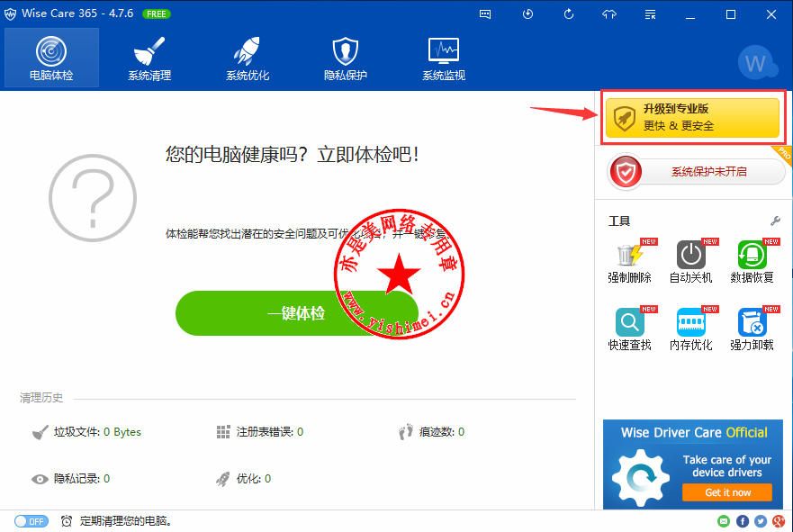Click the FREE badge in title bar
The image size is (793, 532).
point(157,14)
